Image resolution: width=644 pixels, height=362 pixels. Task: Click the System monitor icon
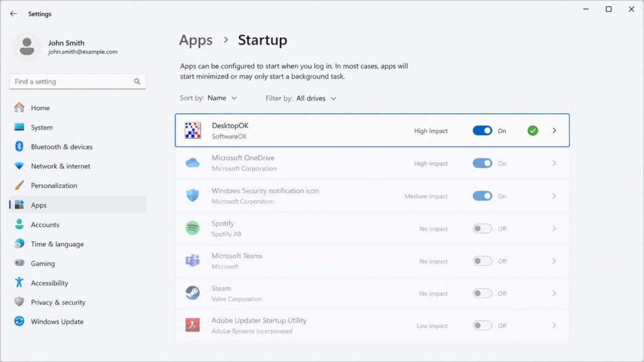(19, 127)
